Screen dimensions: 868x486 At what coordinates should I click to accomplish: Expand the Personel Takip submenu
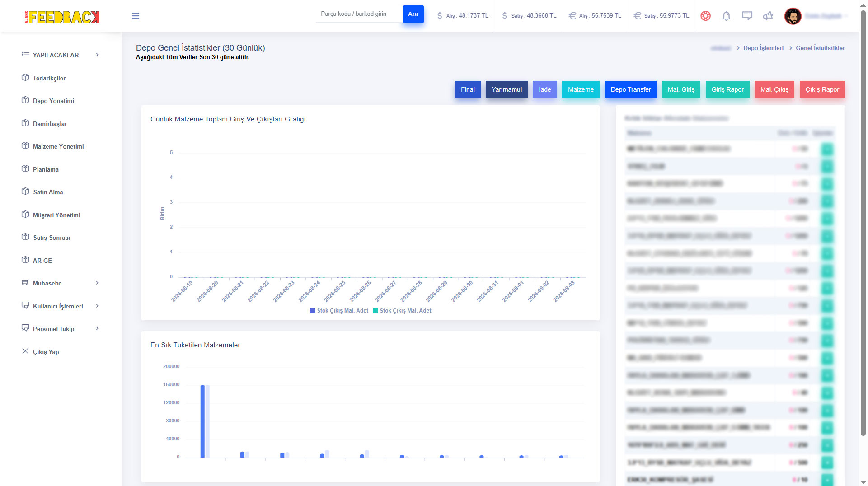click(97, 328)
